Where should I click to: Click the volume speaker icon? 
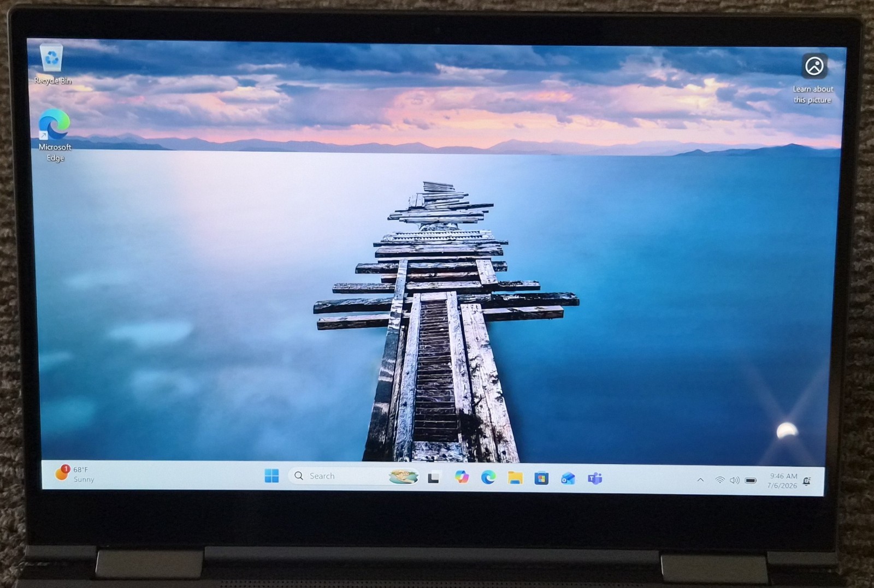coord(735,480)
